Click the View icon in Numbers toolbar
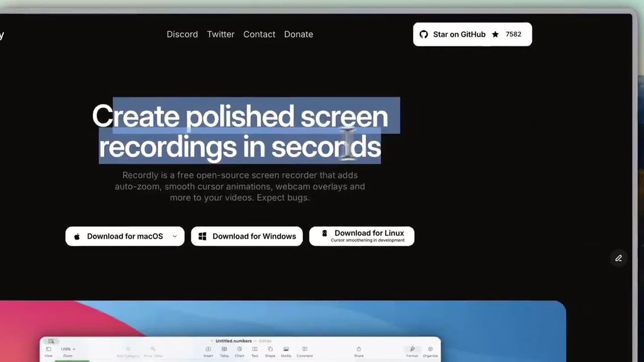This screenshot has width=644, height=362. 48,349
